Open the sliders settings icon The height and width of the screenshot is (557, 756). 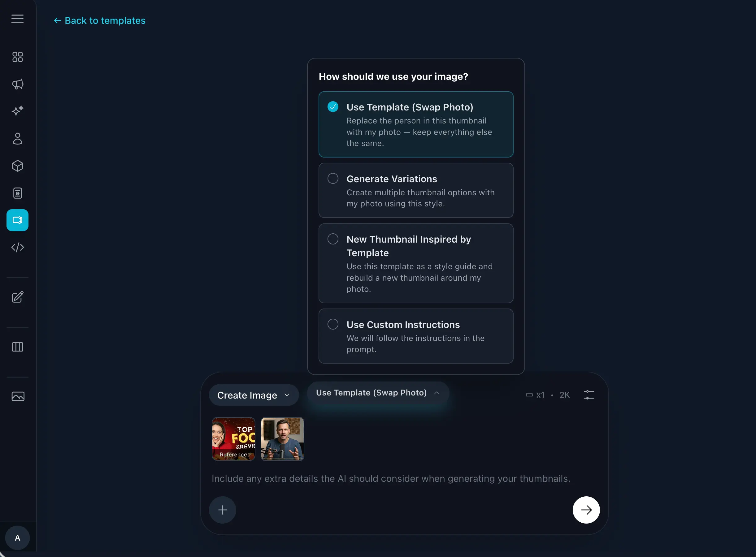click(589, 395)
